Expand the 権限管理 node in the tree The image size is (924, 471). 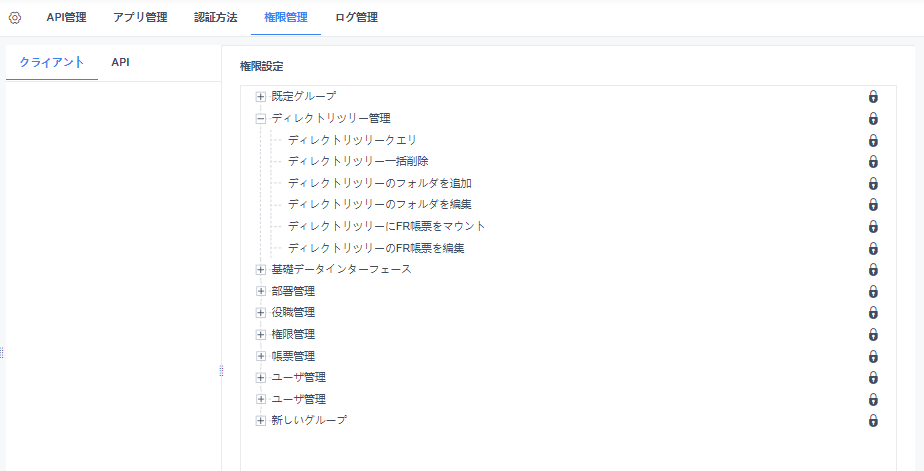[260, 334]
